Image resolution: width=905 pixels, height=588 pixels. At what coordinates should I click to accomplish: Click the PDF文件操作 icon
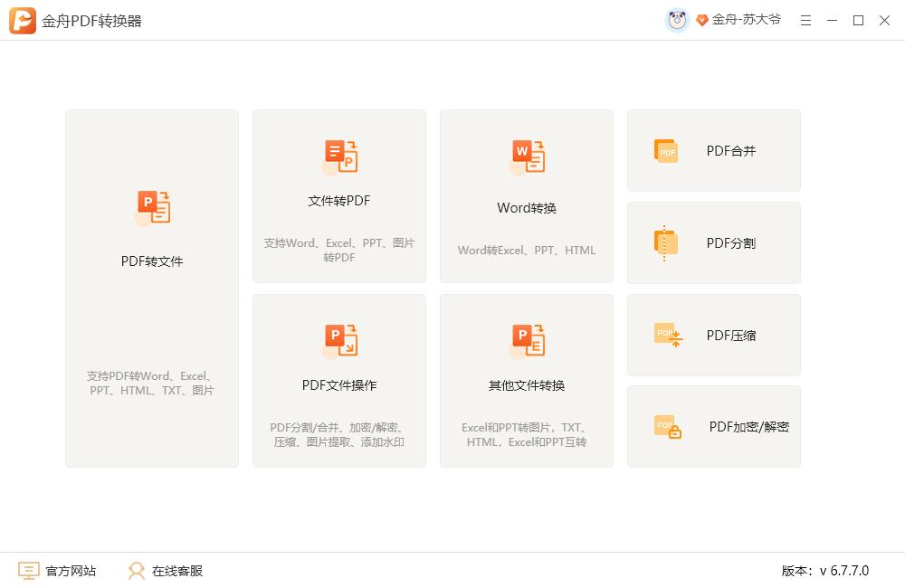[339, 340]
